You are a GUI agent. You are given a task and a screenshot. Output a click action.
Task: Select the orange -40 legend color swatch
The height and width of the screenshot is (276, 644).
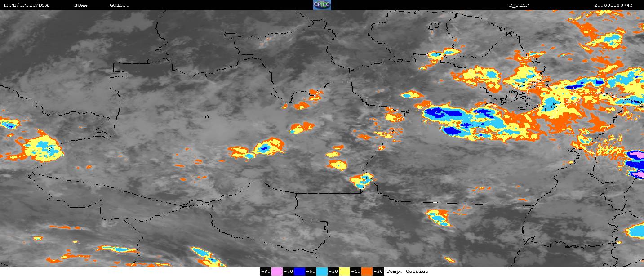click(367, 271)
